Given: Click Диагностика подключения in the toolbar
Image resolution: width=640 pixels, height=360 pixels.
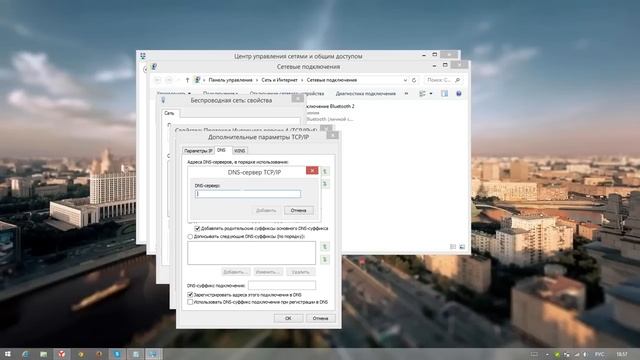Looking at the screenshot, I should [366, 93].
